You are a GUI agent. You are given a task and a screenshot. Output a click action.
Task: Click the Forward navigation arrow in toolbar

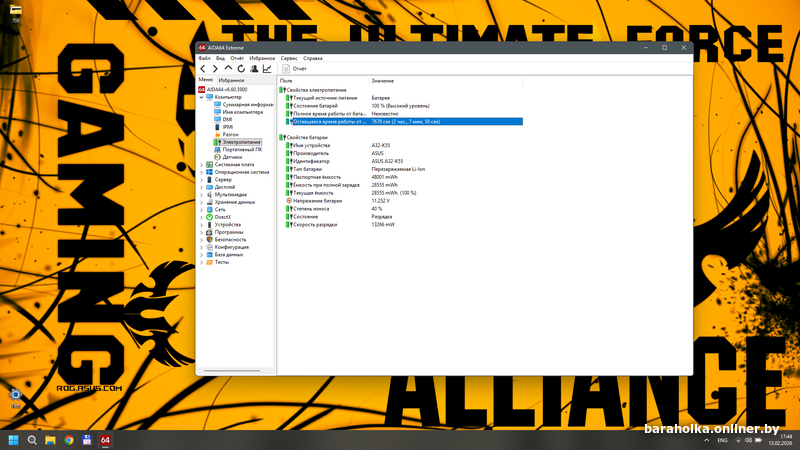[215, 69]
